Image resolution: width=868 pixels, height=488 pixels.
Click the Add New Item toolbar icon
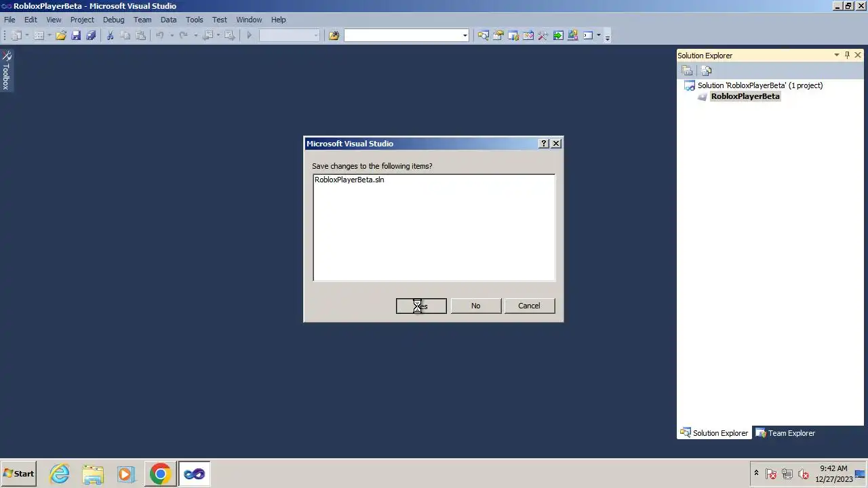coord(39,35)
